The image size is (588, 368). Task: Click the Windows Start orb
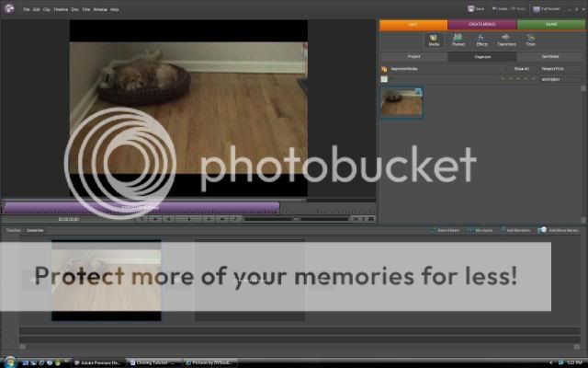click(10, 362)
